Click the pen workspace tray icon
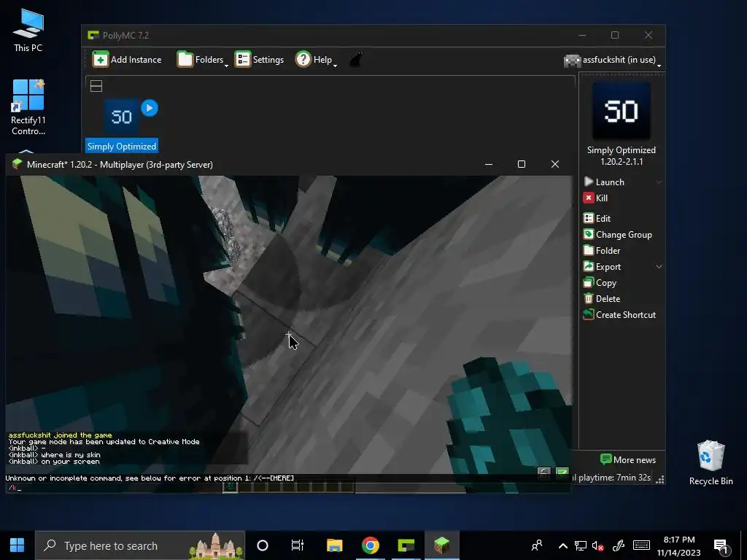The image size is (747, 560). coord(619,545)
